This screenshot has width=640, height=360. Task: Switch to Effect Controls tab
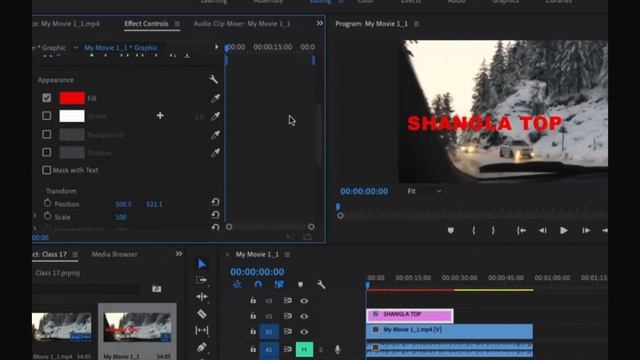point(146,24)
